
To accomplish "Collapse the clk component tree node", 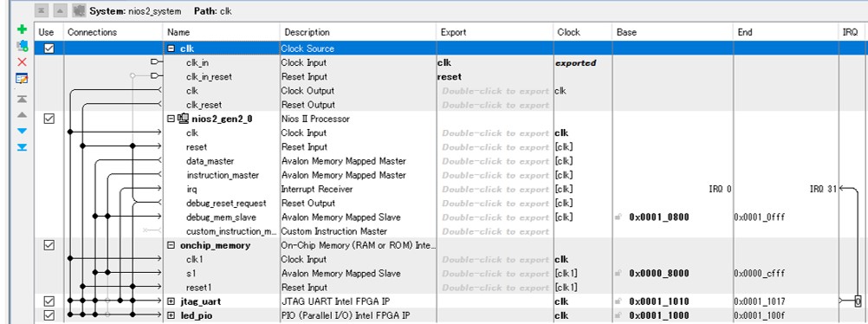I will [x=171, y=49].
